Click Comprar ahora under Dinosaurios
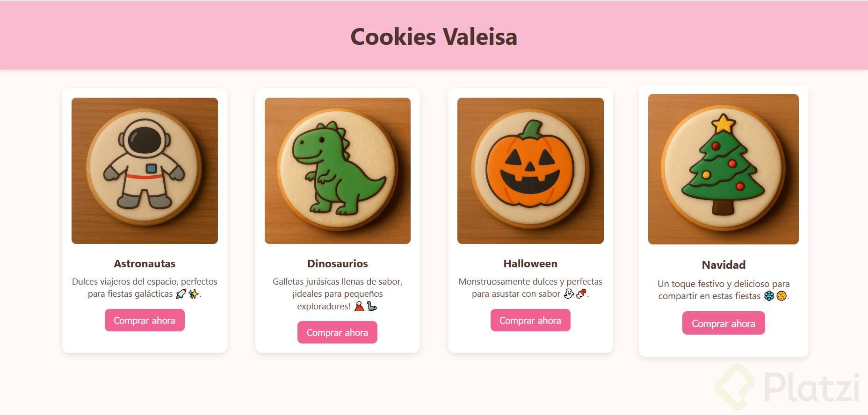This screenshot has width=868, height=415. tap(337, 332)
